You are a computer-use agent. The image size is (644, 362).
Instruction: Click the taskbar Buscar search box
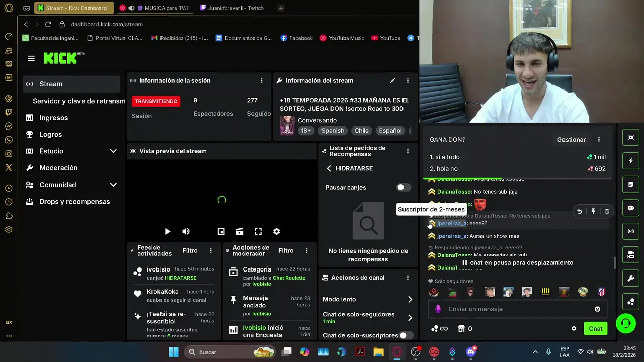[x=230, y=352]
